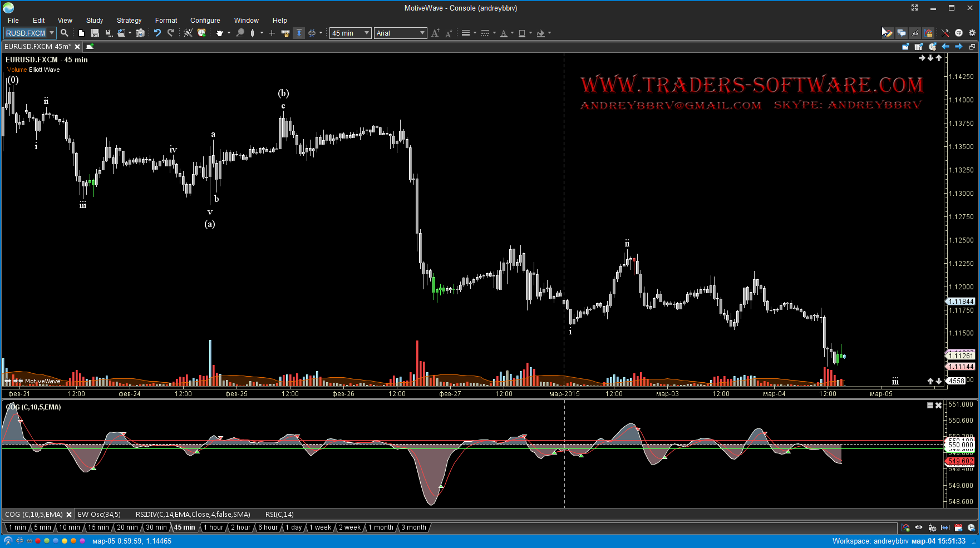Click the save chart icon

95,33
